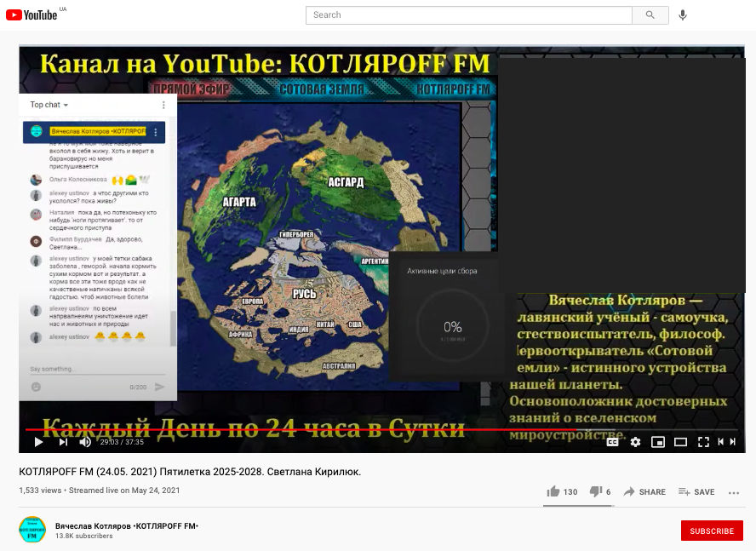756x551 pixels.
Task: Click the chat panel scrollbar
Action: pos(173,329)
